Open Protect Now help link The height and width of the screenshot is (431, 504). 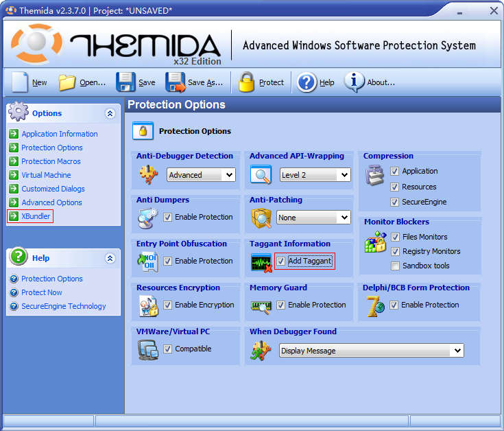pyautogui.click(x=42, y=292)
